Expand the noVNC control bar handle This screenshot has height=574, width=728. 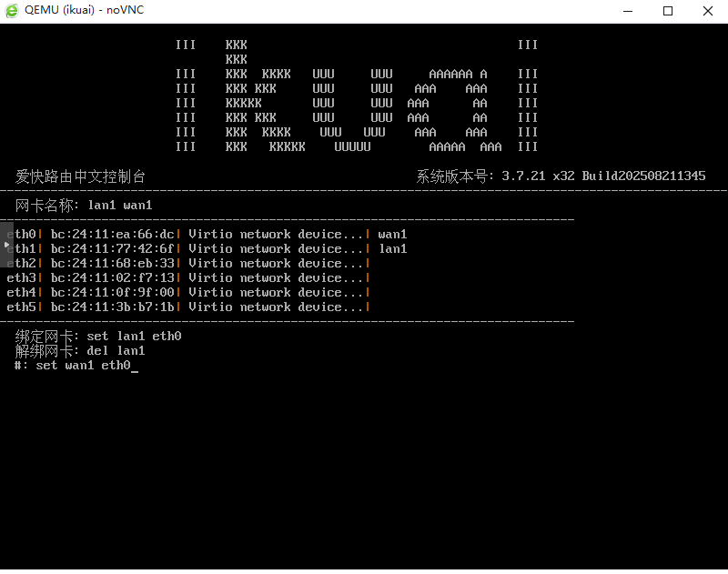tap(6, 245)
